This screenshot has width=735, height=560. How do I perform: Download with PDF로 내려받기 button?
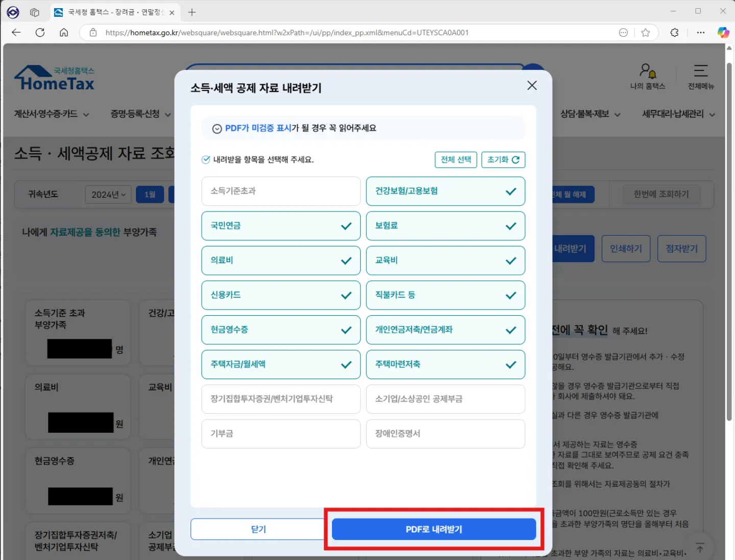(x=434, y=529)
